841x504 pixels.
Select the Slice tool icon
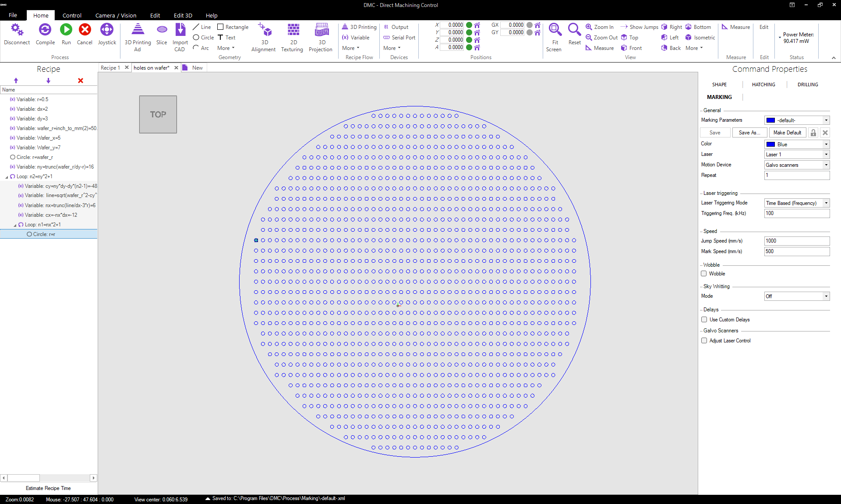pos(162,30)
